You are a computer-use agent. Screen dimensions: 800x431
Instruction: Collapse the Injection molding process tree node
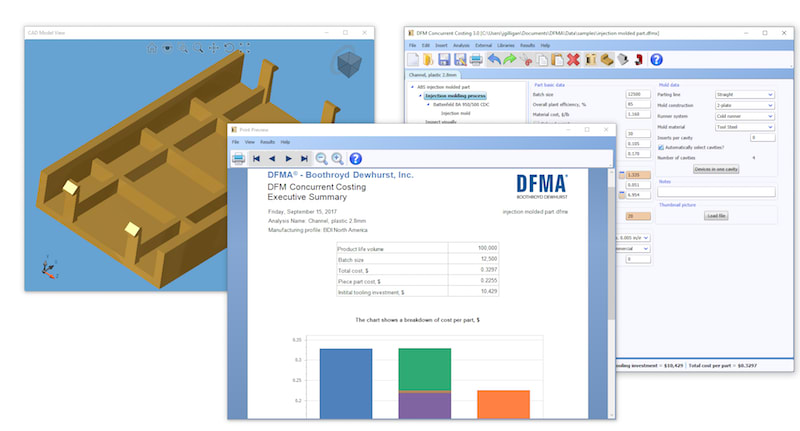point(420,96)
